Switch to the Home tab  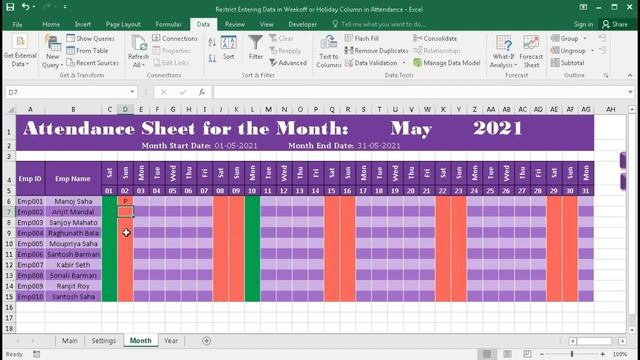coord(51,24)
